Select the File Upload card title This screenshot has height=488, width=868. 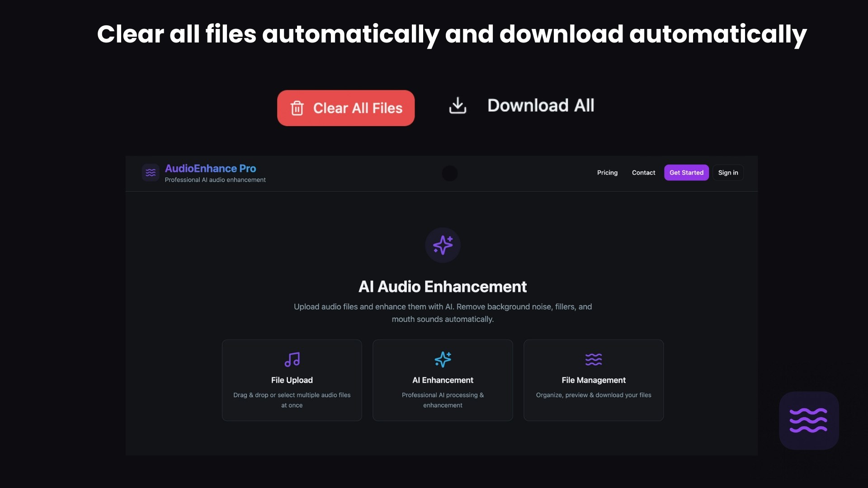[x=292, y=380]
